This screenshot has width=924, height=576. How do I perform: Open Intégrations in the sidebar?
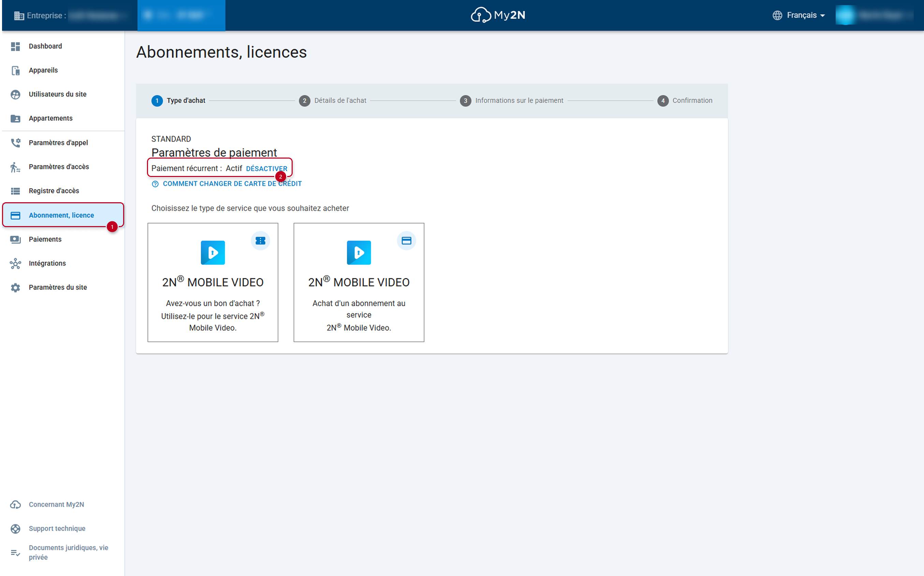click(63, 263)
